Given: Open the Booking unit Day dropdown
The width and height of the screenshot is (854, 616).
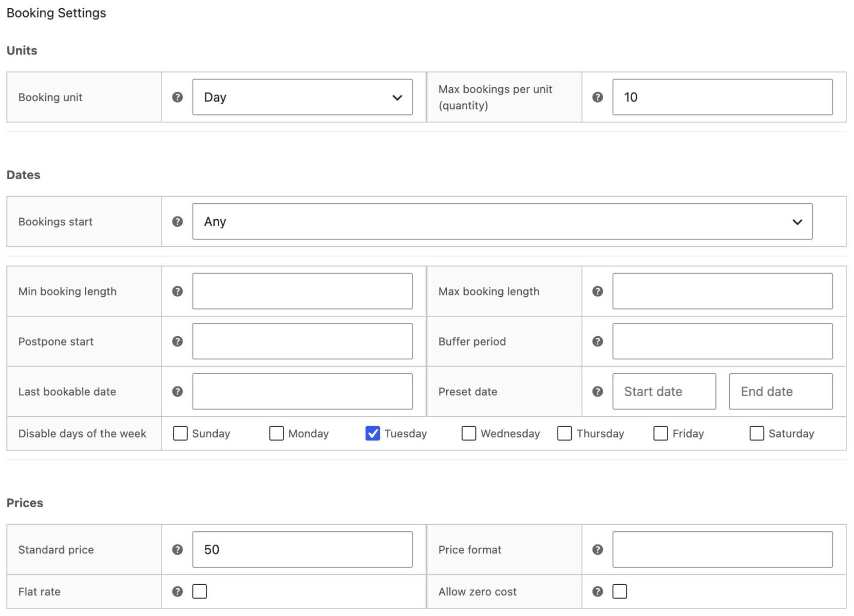Looking at the screenshot, I should coord(302,97).
